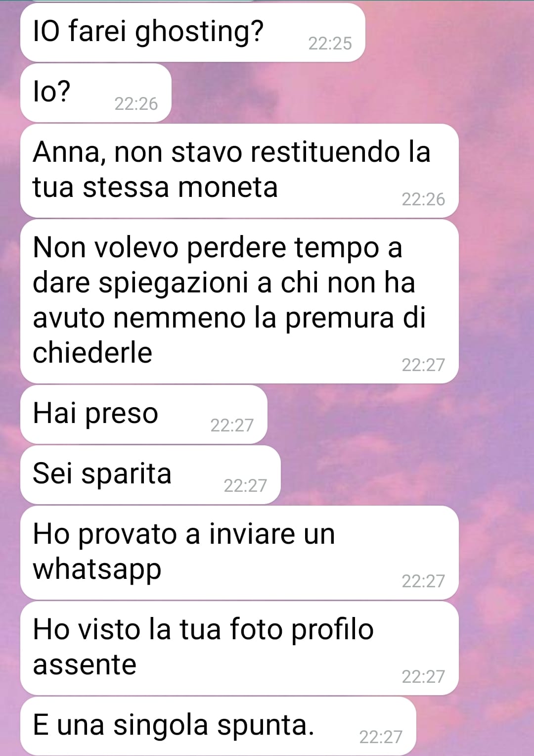Image resolution: width=534 pixels, height=756 pixels.
Task: Select message starting 'Anna, non stavo restituendo'
Action: pos(239,170)
